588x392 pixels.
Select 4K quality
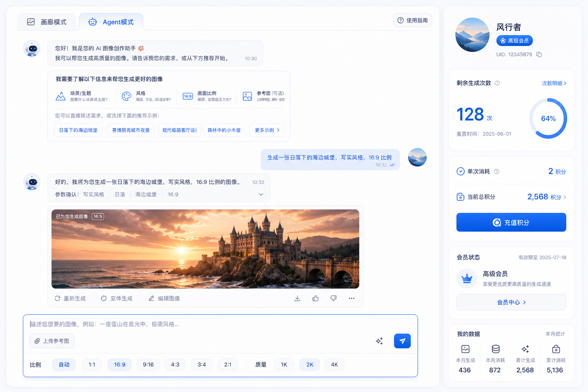335,364
